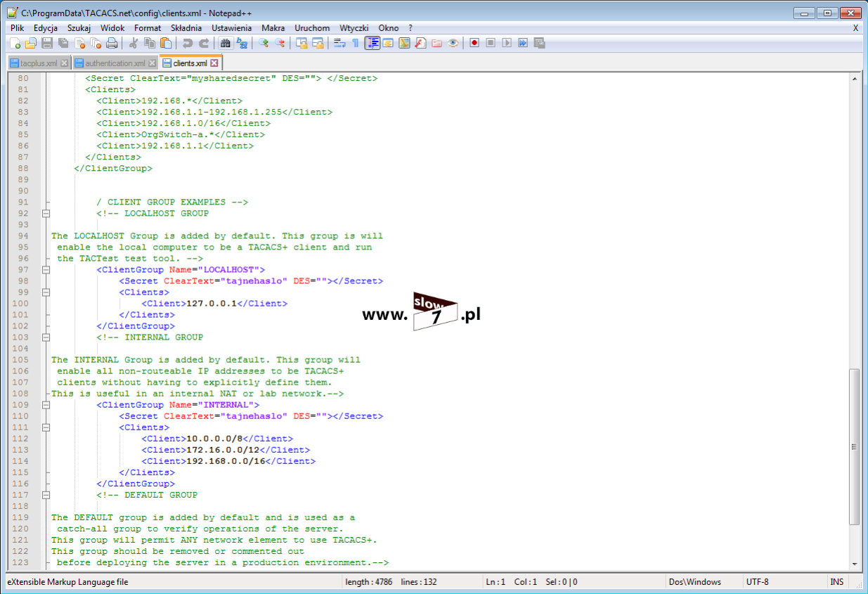The image size is (868, 594).
Task: Save the current file using the Save icon
Action: 47,43
